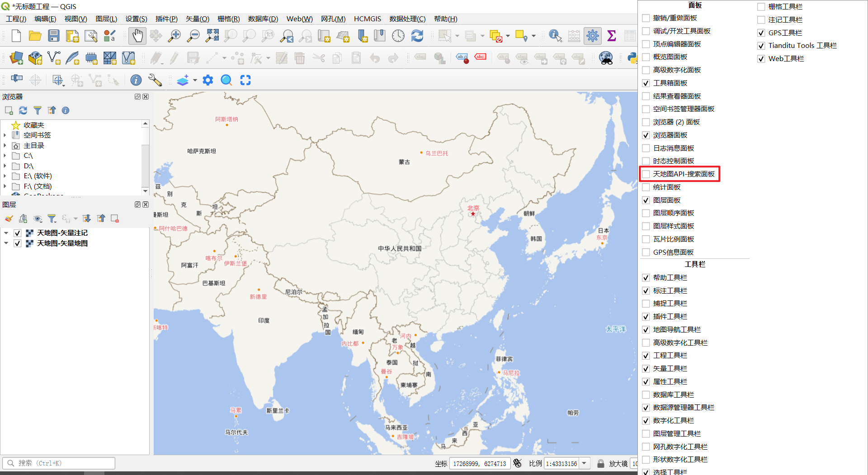The height and width of the screenshot is (475, 868).
Task: Open the 矢量(O) menu
Action: click(198, 19)
